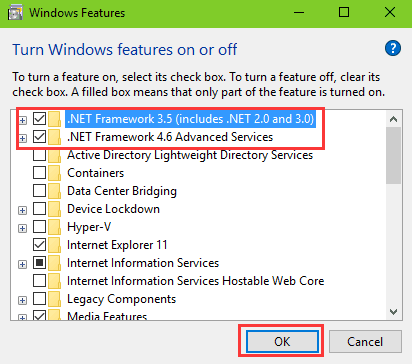Click the scrollbar down arrow in features list

[394, 312]
